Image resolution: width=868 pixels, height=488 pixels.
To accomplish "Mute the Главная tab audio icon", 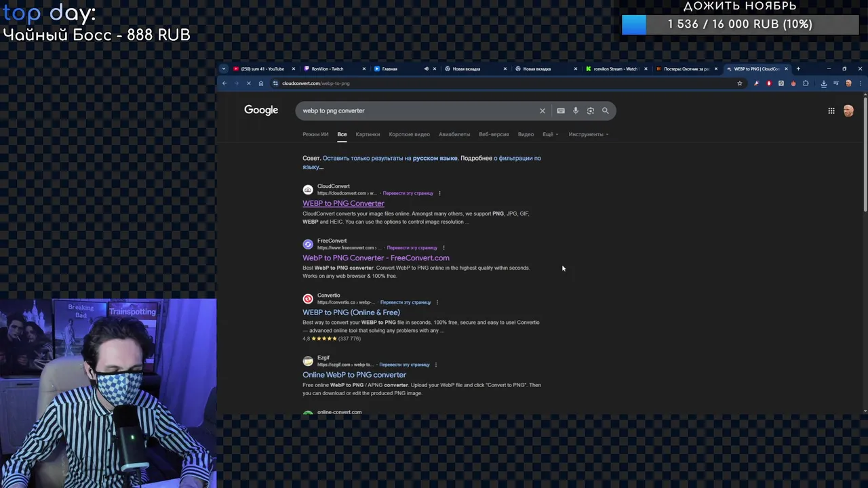I will (426, 68).
